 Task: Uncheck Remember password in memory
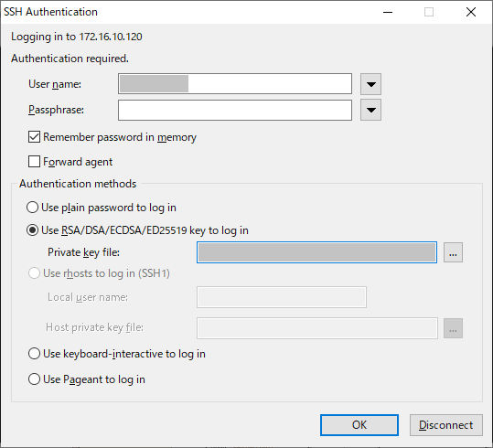point(34,137)
